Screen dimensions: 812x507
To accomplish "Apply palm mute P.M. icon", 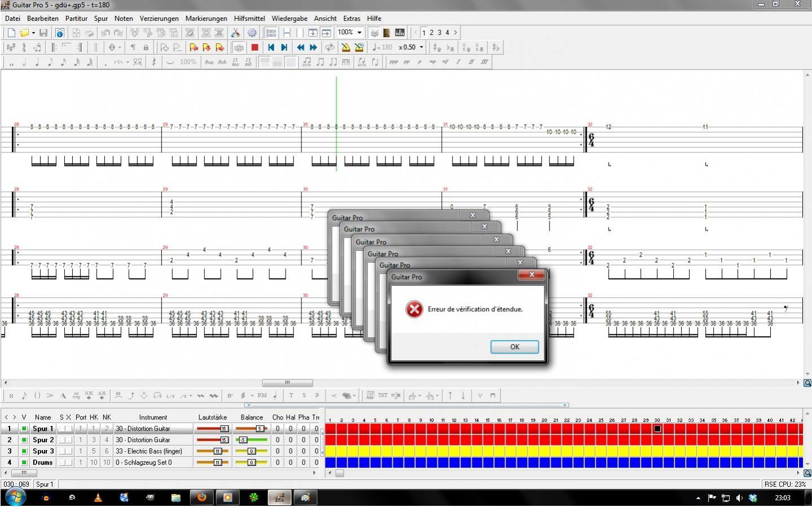I will [262, 395].
